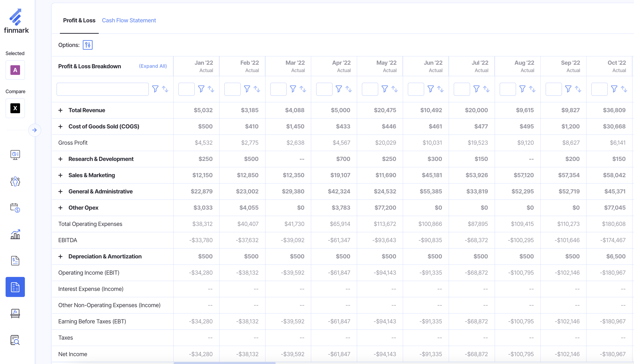Open the calendar with dollar sidebar icon
Viewport: 634px width, 364px height.
point(15,208)
